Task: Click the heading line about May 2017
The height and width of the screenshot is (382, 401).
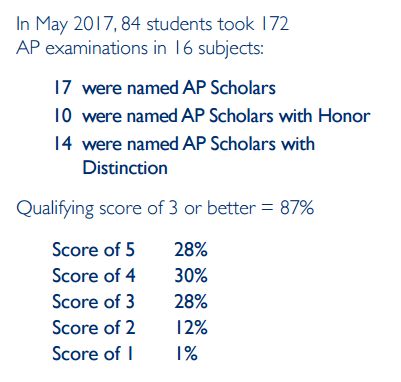Action: (152, 25)
